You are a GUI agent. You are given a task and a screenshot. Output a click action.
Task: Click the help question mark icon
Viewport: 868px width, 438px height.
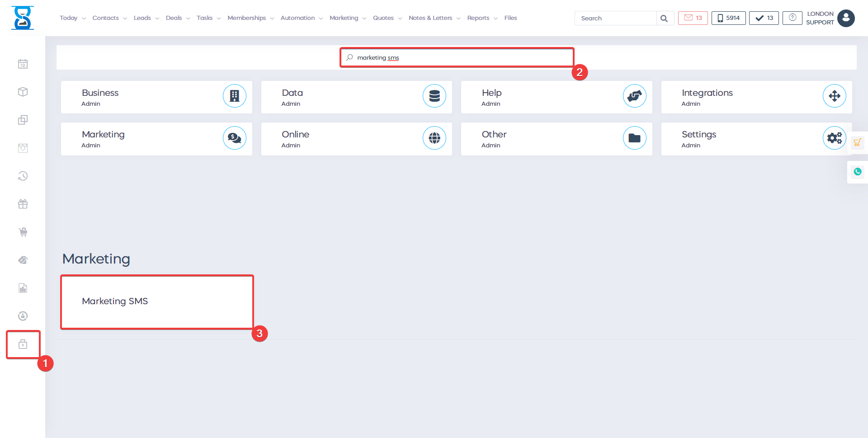pos(792,18)
